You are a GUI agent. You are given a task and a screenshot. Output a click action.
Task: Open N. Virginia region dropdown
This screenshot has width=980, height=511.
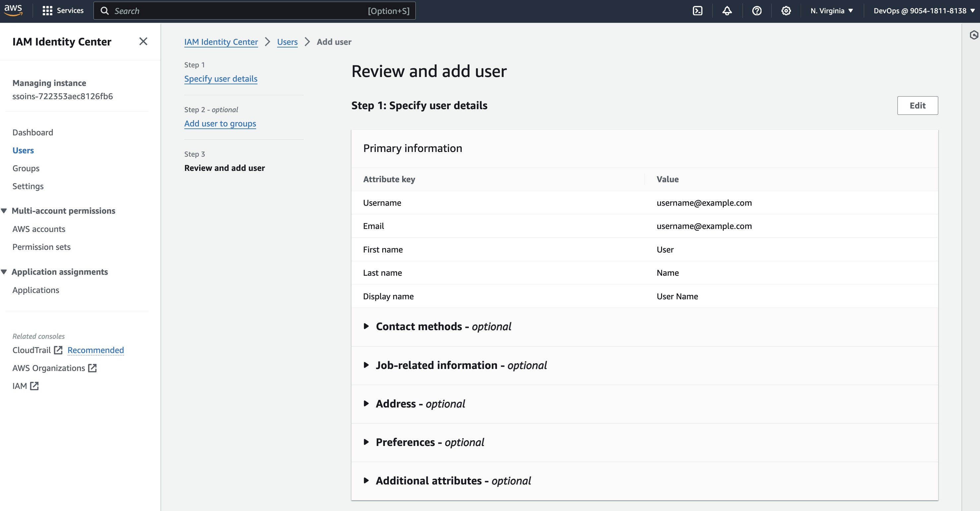tap(831, 11)
